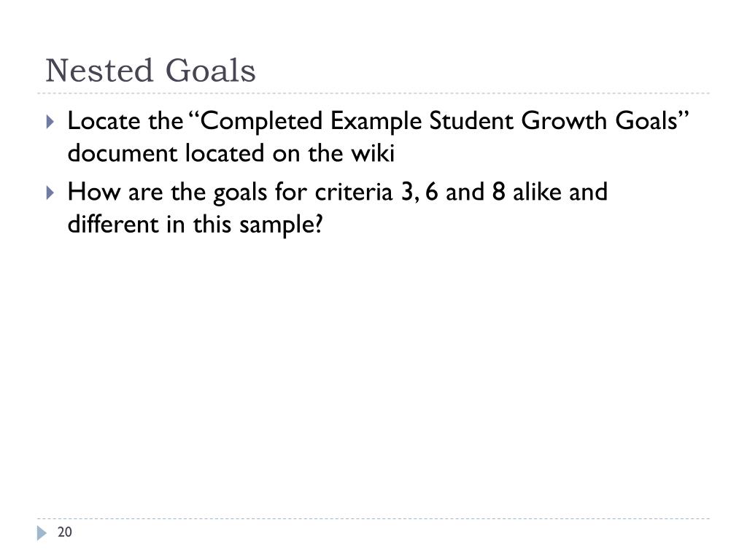The width and height of the screenshot is (747, 560).
Task: Select the word "sample?" ending the question
Action: [x=281, y=226]
